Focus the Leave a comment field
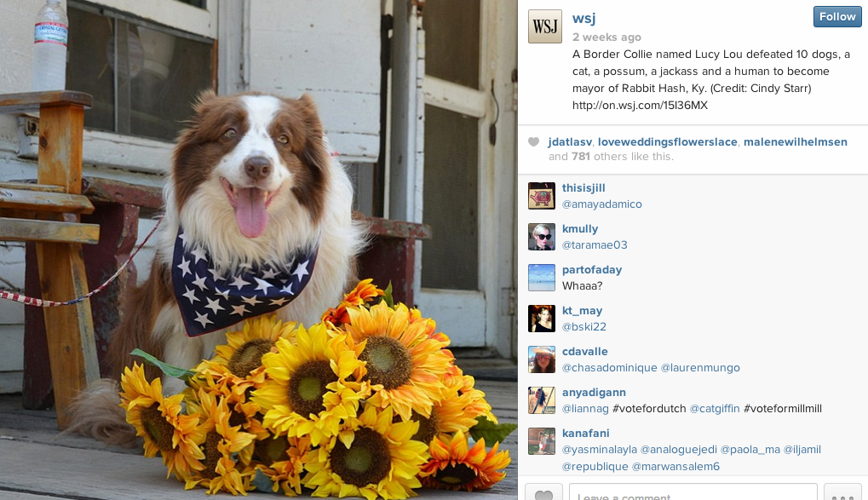868x500 pixels. click(693, 492)
